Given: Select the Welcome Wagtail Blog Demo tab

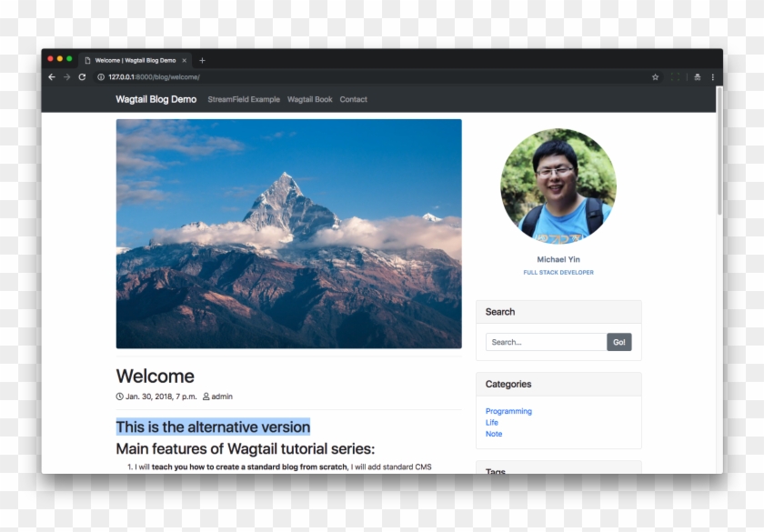Looking at the screenshot, I should 133,60.
